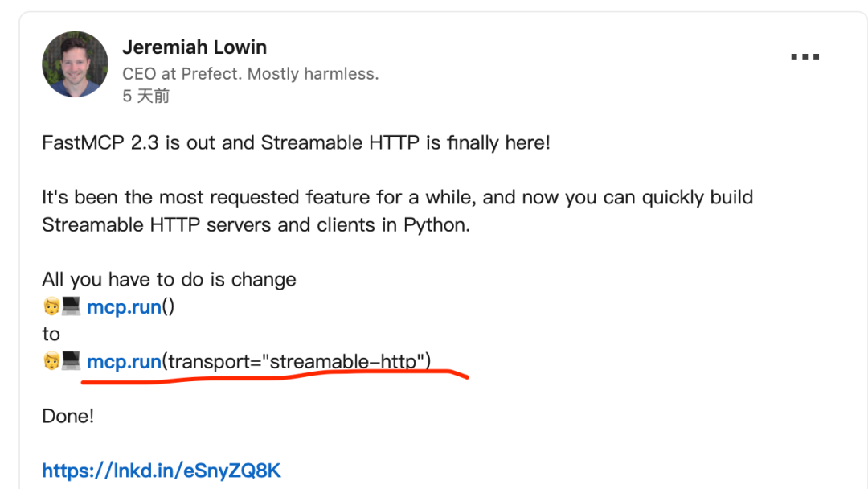The image size is (868, 489).
Task: Open the mcp.run link before transport argument
Action: (x=124, y=361)
